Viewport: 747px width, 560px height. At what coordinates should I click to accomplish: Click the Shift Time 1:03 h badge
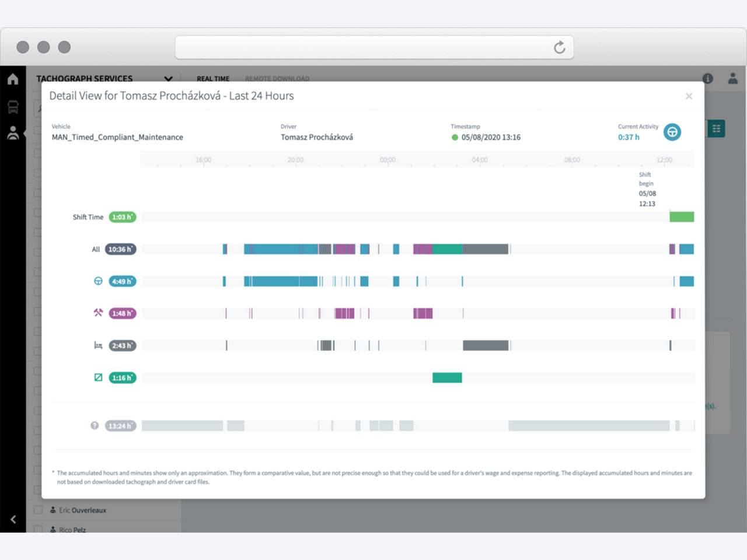pyautogui.click(x=123, y=217)
